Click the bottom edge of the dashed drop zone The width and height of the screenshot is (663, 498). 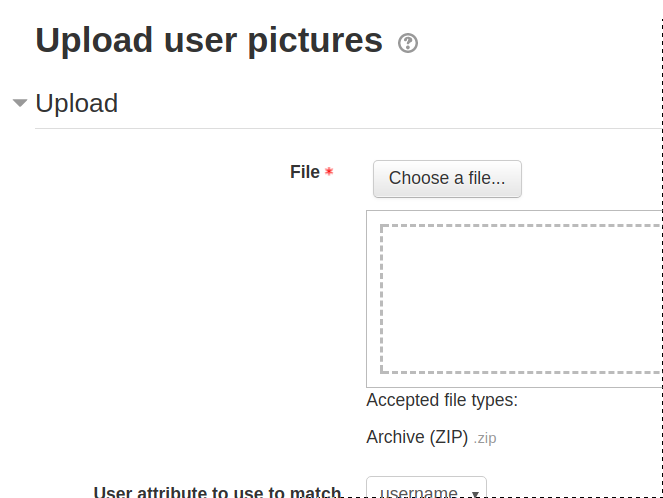(521, 372)
